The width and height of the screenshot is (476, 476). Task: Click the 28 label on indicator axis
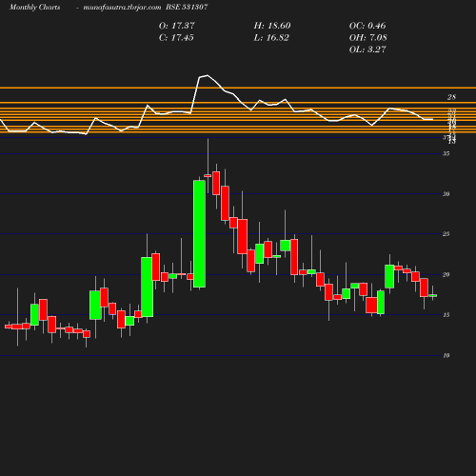click(451, 97)
